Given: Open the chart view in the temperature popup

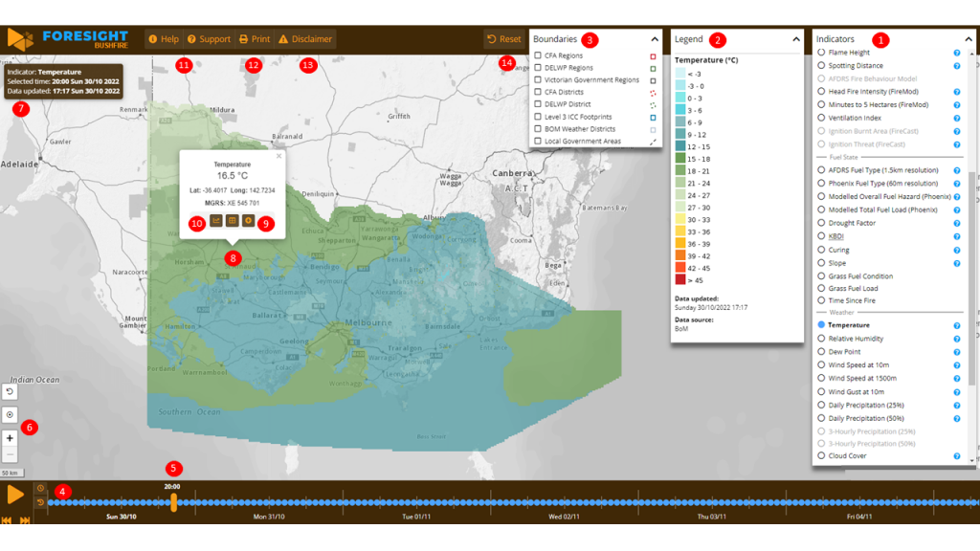Looking at the screenshot, I should [x=216, y=220].
